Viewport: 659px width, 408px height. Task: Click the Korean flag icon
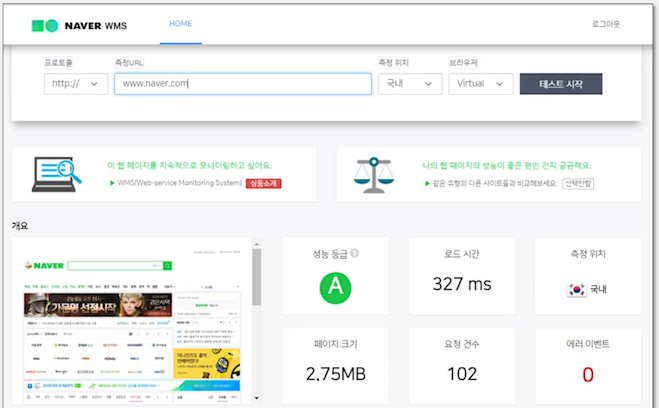pos(577,289)
